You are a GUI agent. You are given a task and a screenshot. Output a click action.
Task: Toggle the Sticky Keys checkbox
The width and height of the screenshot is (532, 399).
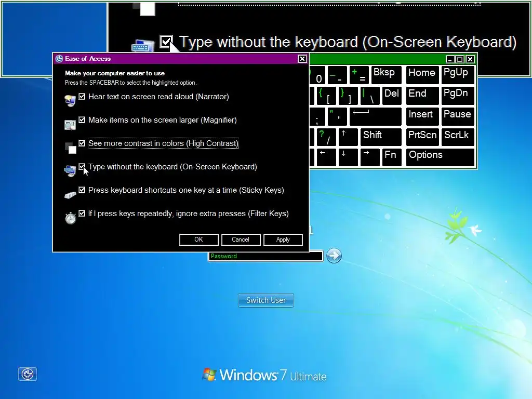click(x=82, y=190)
